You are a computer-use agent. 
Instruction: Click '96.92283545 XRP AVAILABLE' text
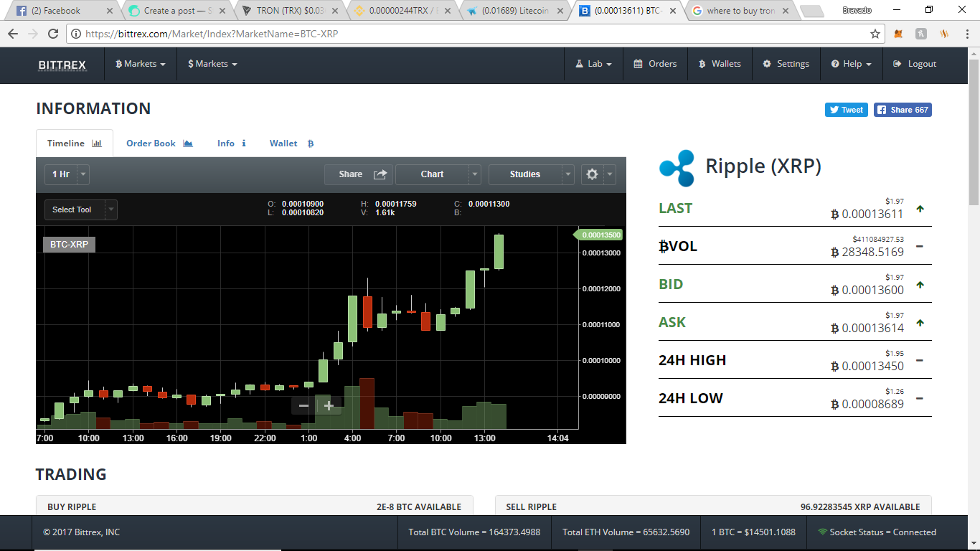pos(860,507)
